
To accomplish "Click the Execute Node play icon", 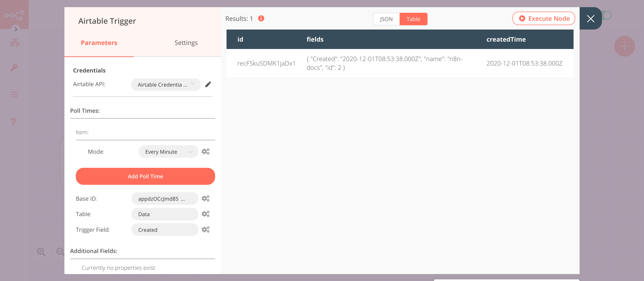I will point(522,18).
